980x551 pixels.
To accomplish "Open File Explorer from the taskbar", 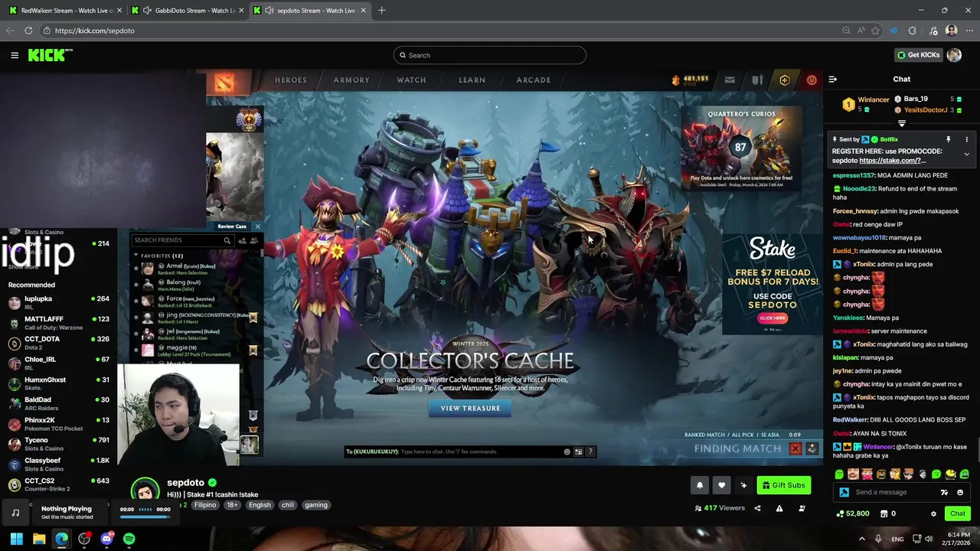I will point(39,539).
